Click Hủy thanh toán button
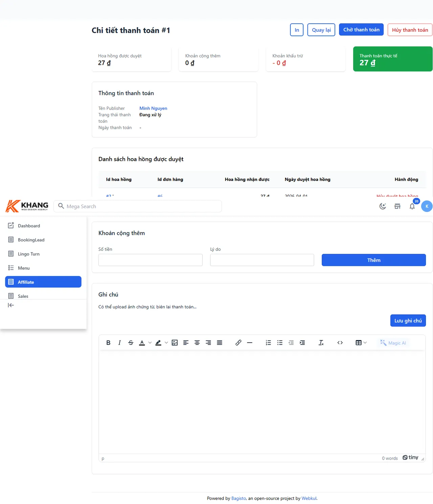The height and width of the screenshot is (504, 433). (410, 30)
